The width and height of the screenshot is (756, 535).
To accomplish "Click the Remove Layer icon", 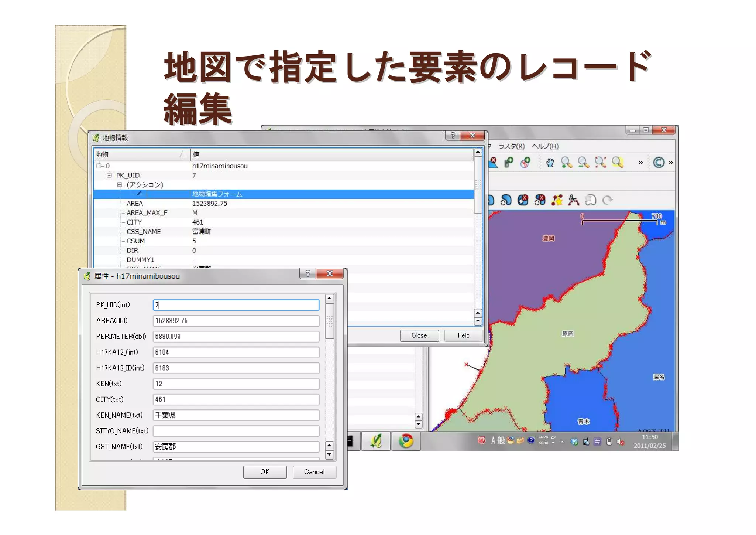I will (494, 163).
